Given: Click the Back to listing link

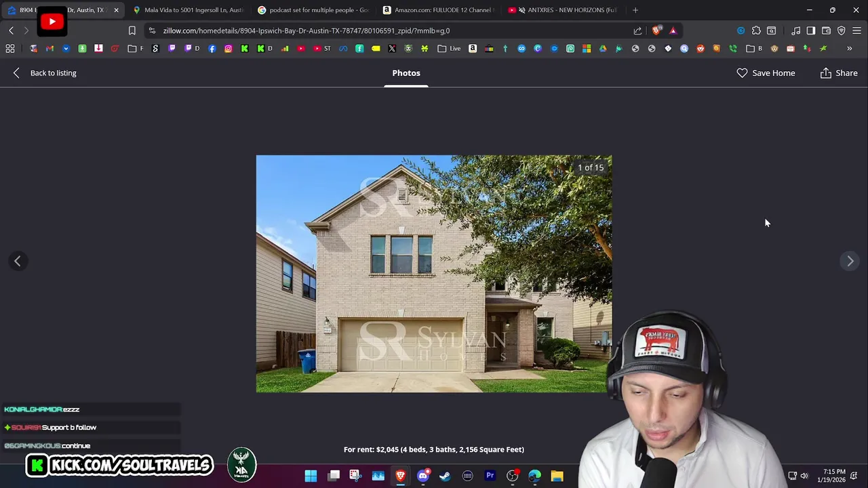Looking at the screenshot, I should [x=45, y=73].
